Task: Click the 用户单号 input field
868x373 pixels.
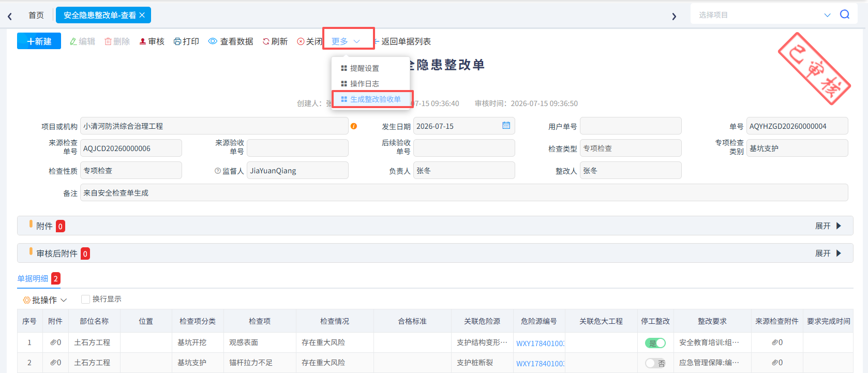Action: click(631, 126)
